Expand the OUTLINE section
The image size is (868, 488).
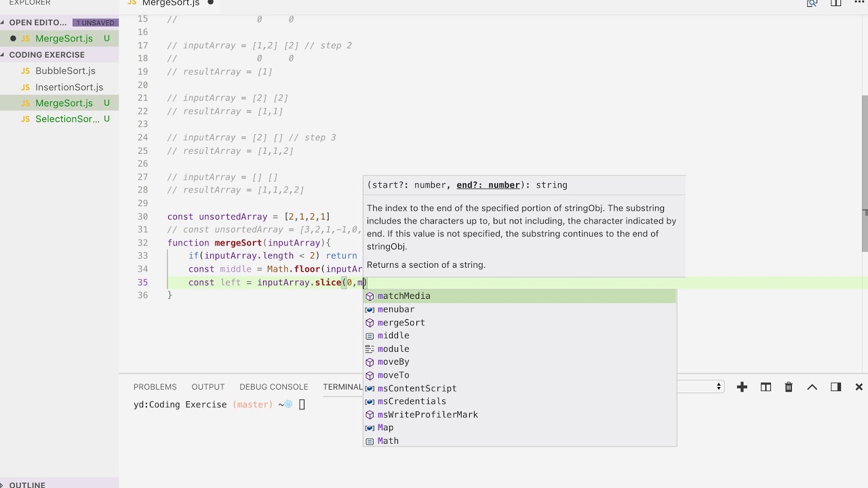pyautogui.click(x=27, y=483)
